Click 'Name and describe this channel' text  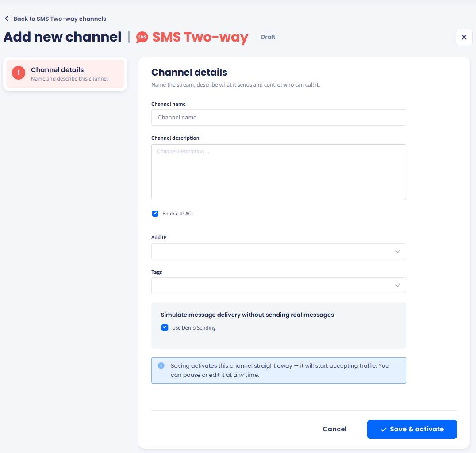coord(69,79)
